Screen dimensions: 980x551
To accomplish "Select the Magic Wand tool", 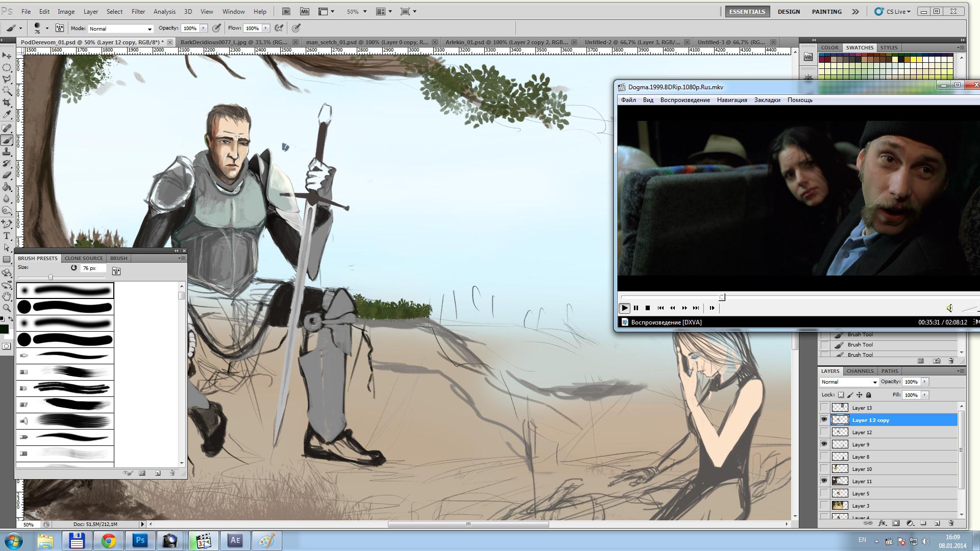I will pos(7,91).
